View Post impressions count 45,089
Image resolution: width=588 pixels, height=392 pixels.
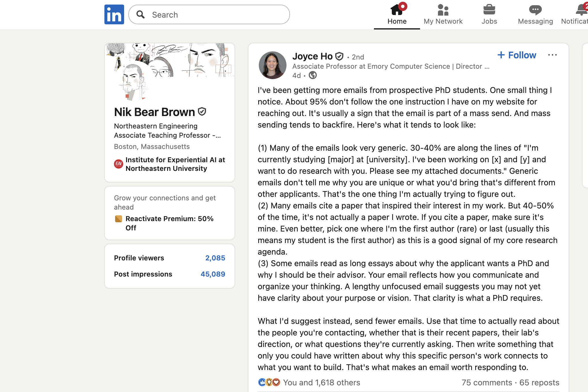pos(213,274)
